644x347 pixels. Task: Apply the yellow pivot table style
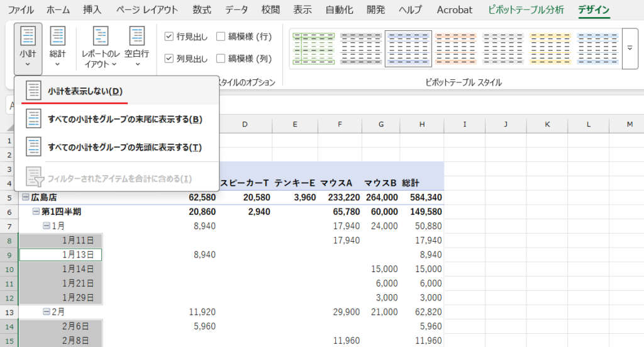click(x=550, y=48)
